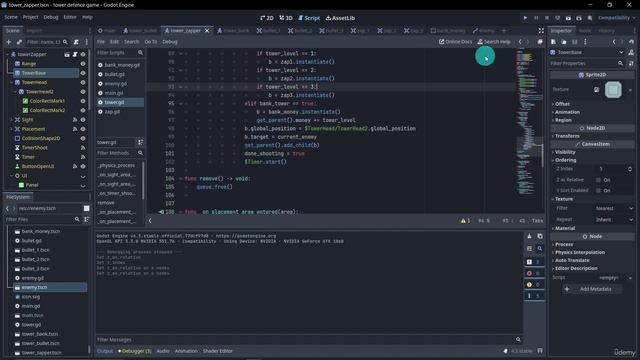The image size is (640, 360).
Task: Open Movie Maker mode icon
Action: [590, 18]
